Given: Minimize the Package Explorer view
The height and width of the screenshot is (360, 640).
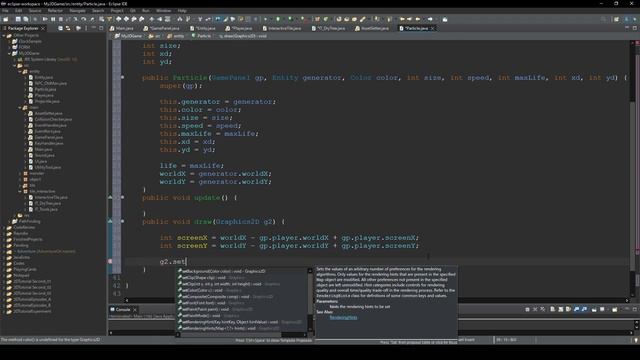Looking at the screenshot, I should (x=93, y=28).
